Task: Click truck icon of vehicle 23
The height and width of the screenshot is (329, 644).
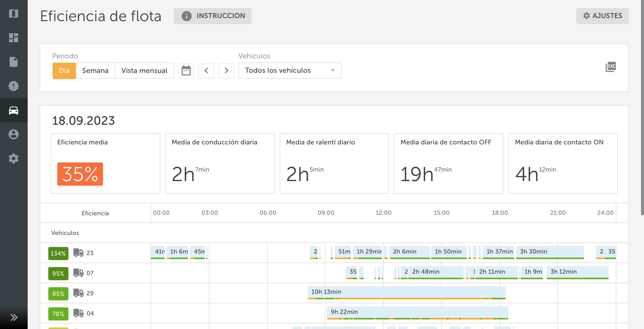Action: click(x=78, y=253)
